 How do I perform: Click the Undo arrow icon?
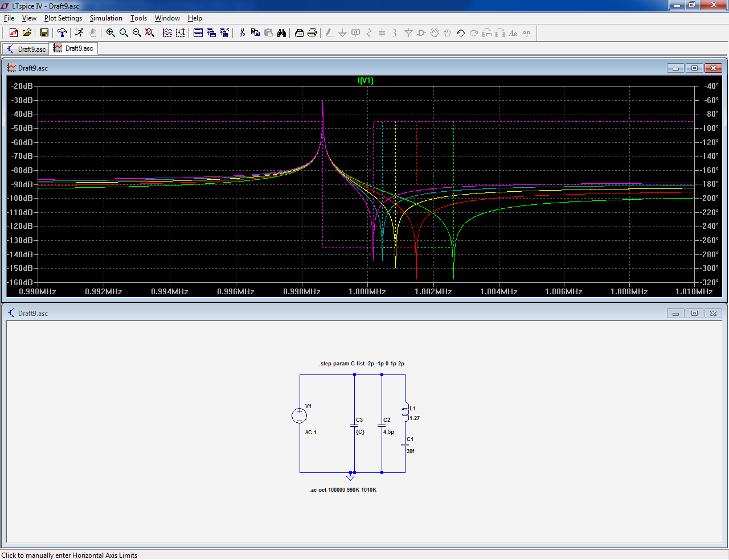[460, 33]
